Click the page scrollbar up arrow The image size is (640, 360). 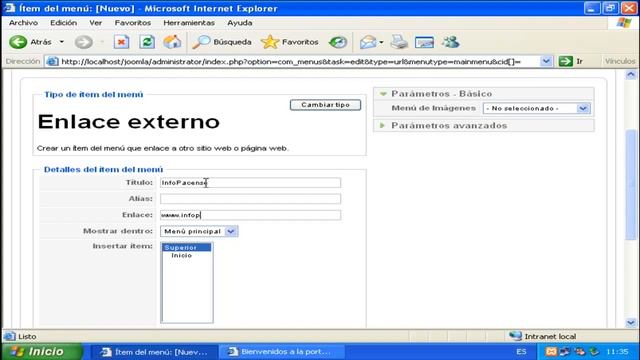click(x=631, y=74)
